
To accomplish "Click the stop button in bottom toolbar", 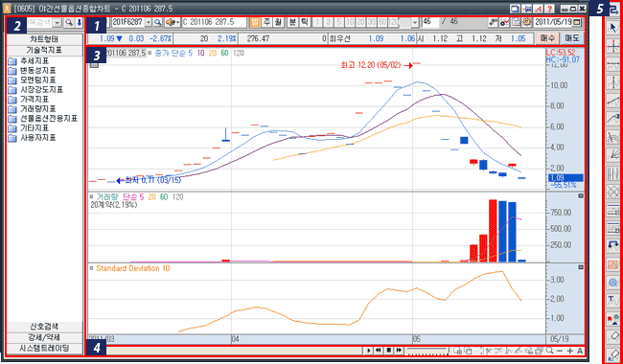I will click(389, 351).
